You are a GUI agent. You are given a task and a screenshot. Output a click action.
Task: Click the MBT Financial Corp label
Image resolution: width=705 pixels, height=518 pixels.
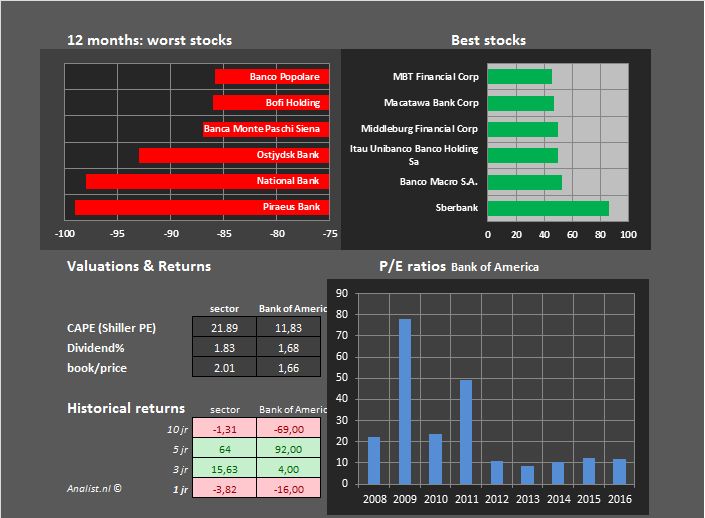tap(436, 76)
